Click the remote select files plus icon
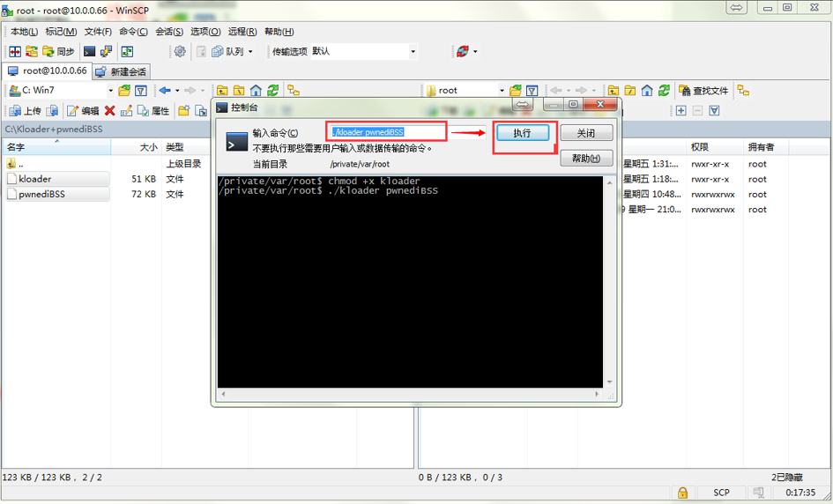The width and height of the screenshot is (833, 504). (x=681, y=110)
